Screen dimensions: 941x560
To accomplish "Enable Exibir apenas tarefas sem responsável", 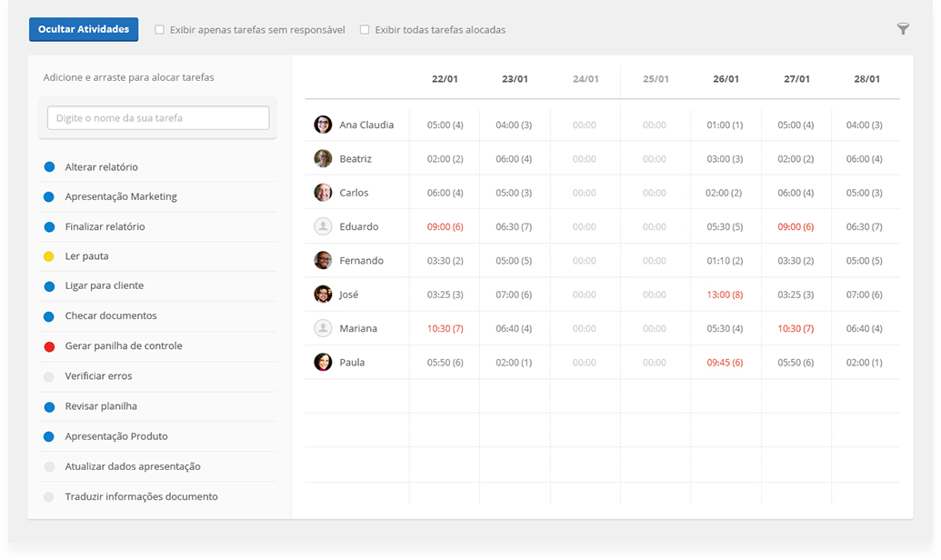I will [160, 29].
